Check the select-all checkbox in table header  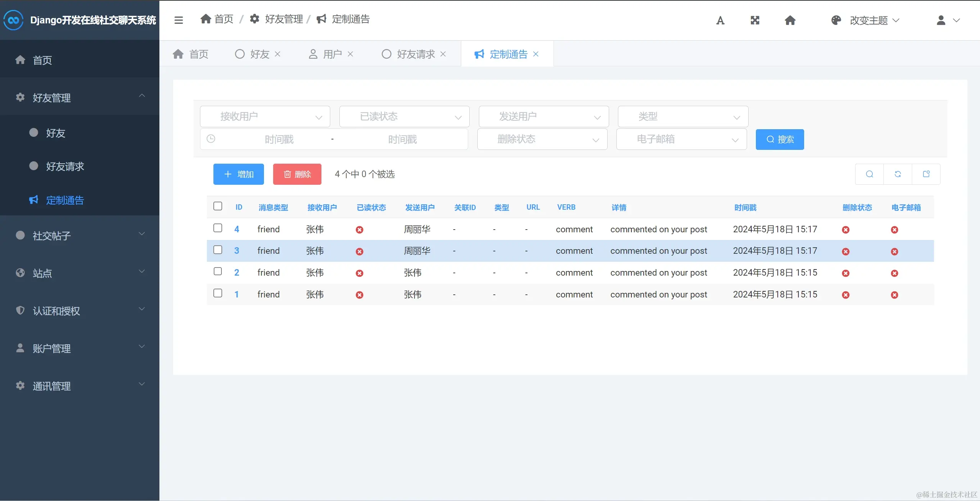(x=218, y=206)
